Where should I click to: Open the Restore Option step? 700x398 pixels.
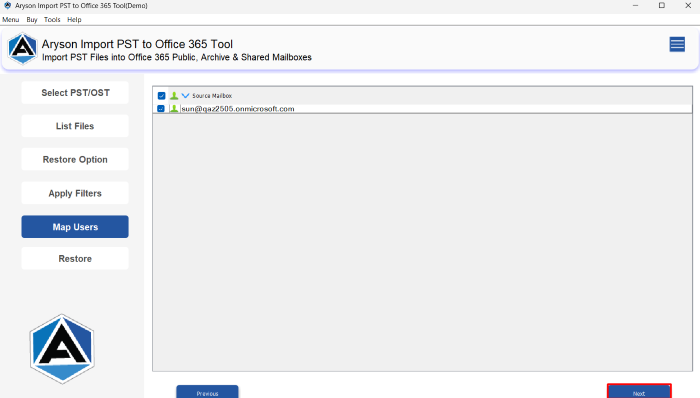pyautogui.click(x=75, y=160)
